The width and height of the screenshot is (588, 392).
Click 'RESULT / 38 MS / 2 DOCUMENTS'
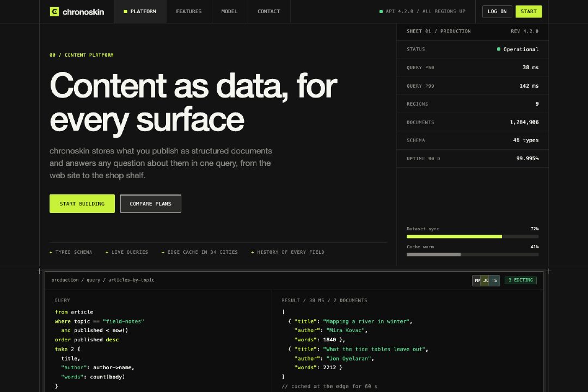[324, 301]
